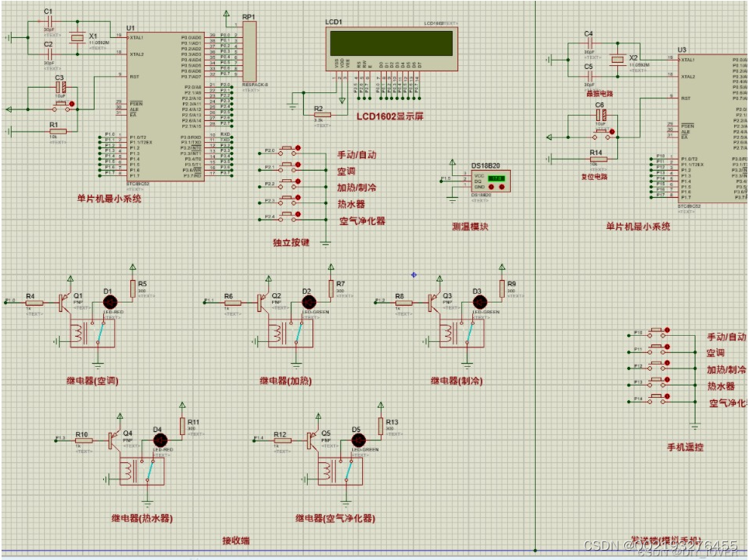The width and height of the screenshot is (749, 560).
Task: Toggle the P2.0 manual/auto push button
Action: click(x=289, y=150)
